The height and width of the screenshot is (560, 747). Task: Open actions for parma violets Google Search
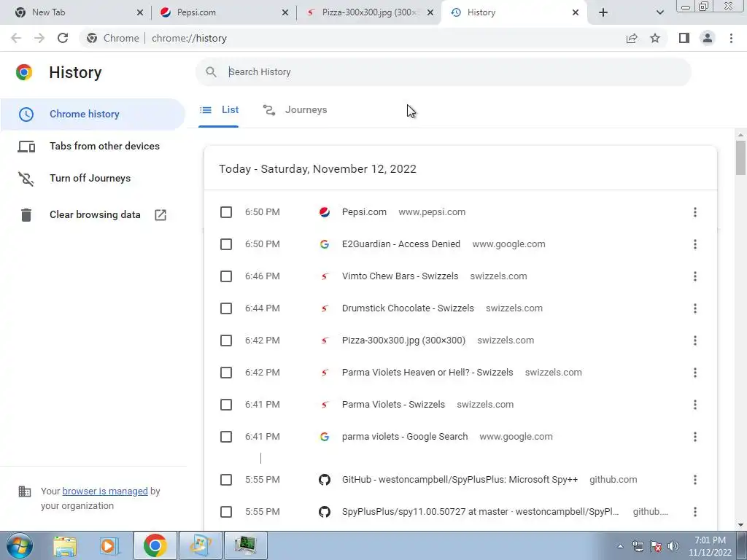[695, 437]
